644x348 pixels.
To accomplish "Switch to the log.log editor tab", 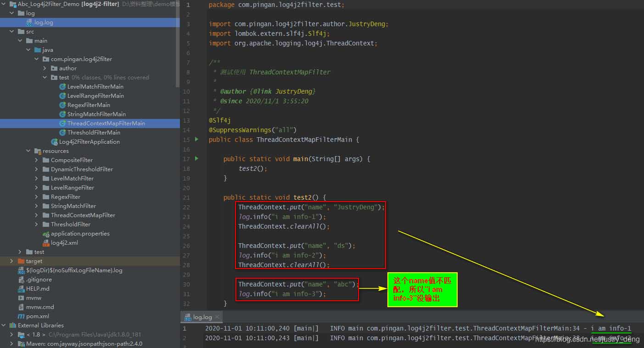I will (202, 317).
